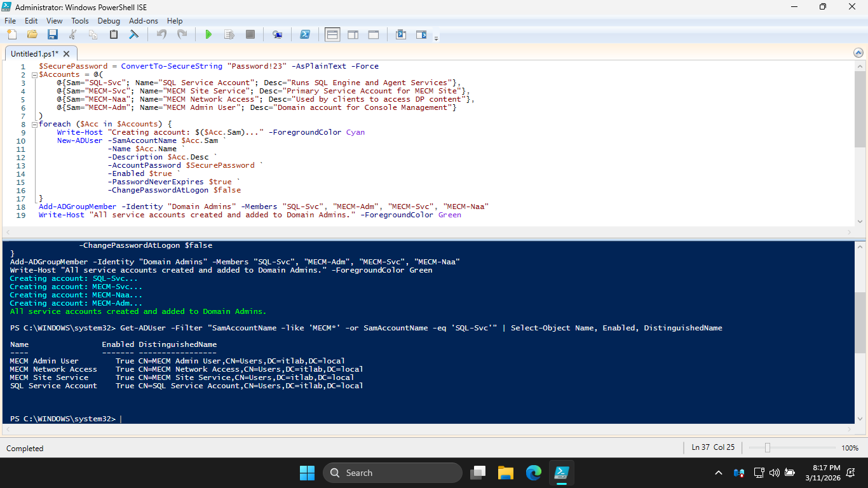The width and height of the screenshot is (868, 488).
Task: Open the Debug menu
Action: 109,21
